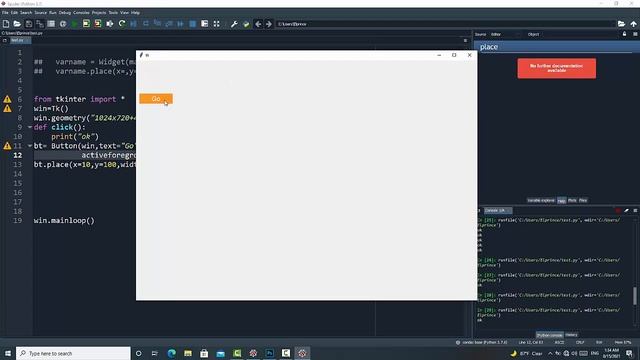Screen dimensions: 640x360
Task: Toggle fullscreen mode with four-arrows icon
Action: click(x=216, y=24)
